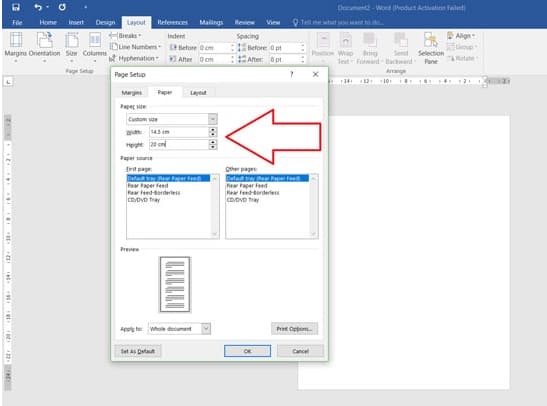Open the Selection Pane
Viewport: 547px width, 406px height.
(x=431, y=48)
